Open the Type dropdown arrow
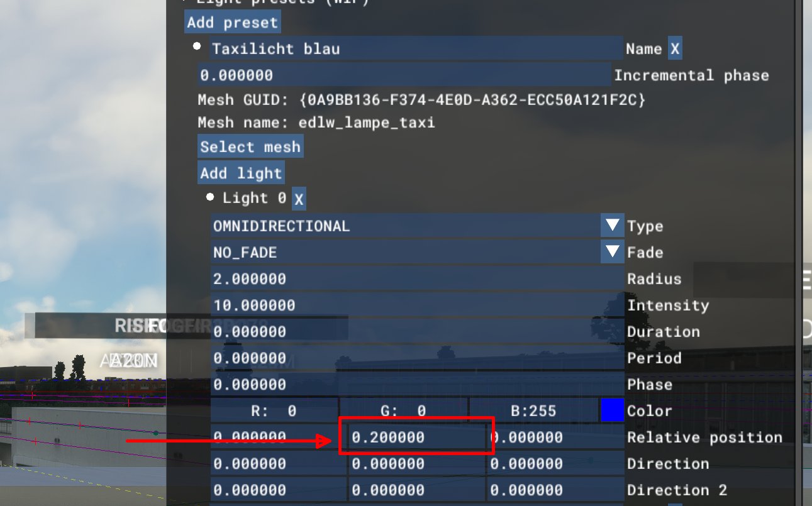Viewport: 812px width, 506px height. pyautogui.click(x=612, y=226)
